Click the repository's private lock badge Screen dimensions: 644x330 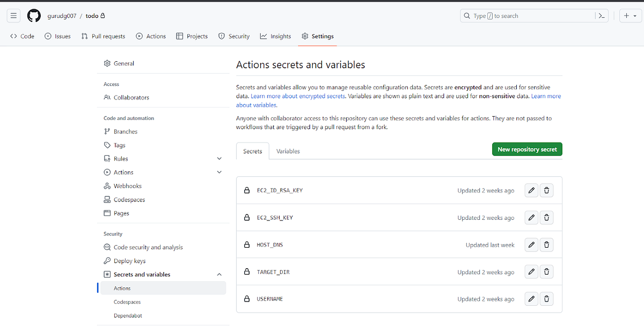point(102,16)
